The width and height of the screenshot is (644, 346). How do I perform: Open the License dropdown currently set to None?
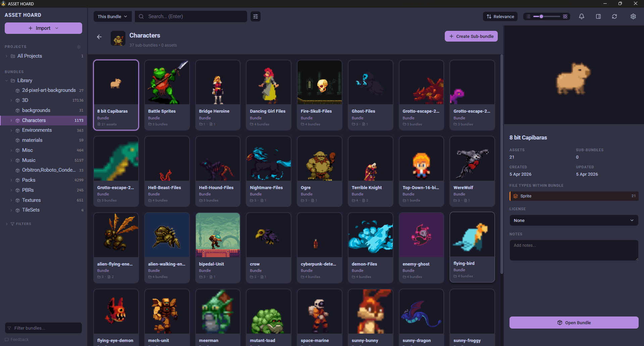point(574,220)
